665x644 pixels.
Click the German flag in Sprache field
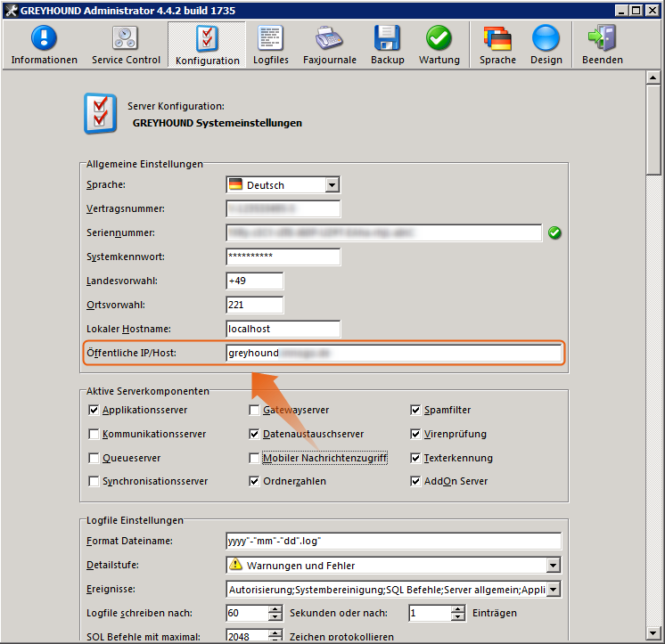[x=235, y=184]
